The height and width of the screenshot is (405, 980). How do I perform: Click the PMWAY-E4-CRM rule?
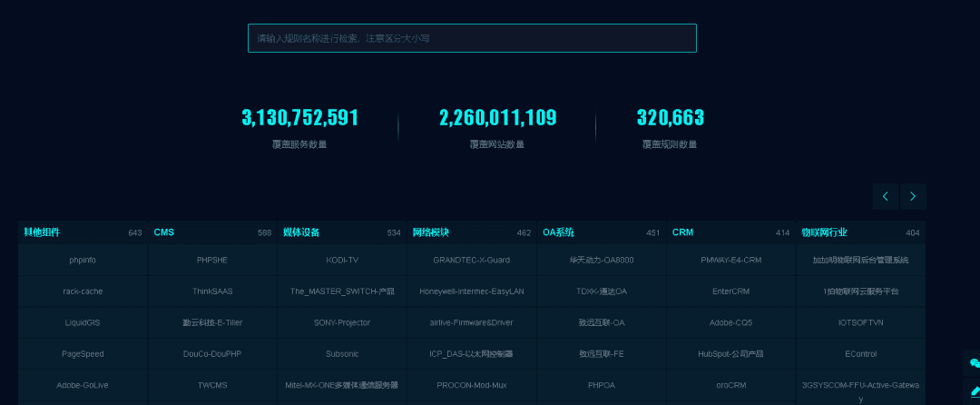730,260
